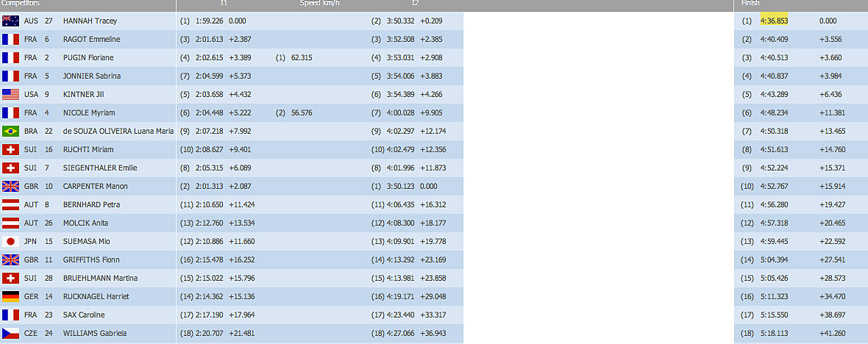868x344 pixels.
Task: Select JONNIER Sabrina's finish time 4:40.837
Action: 774,76
